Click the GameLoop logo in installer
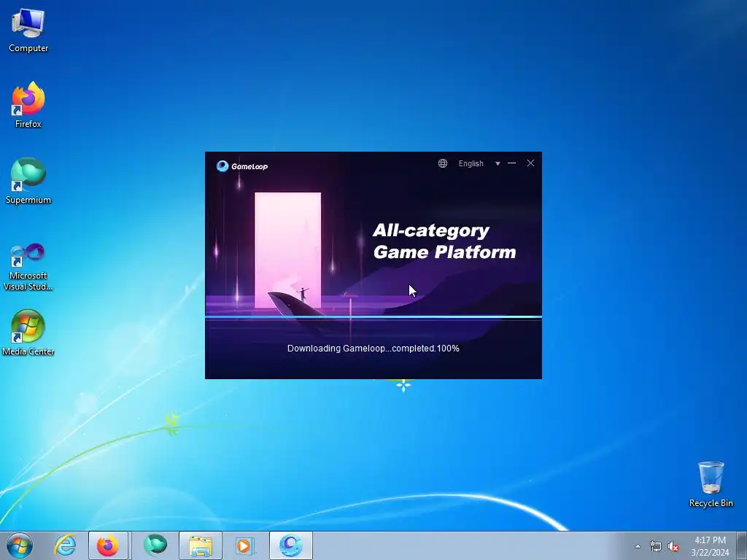This screenshot has height=560, width=747. (242, 166)
